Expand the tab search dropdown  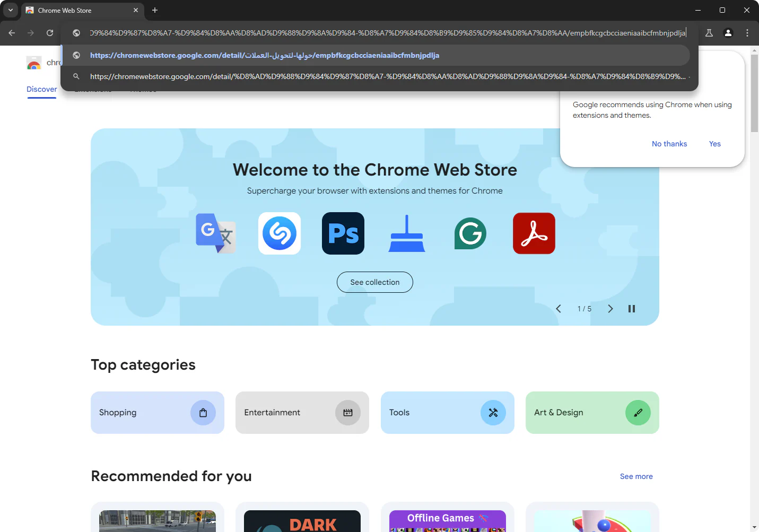[10, 10]
